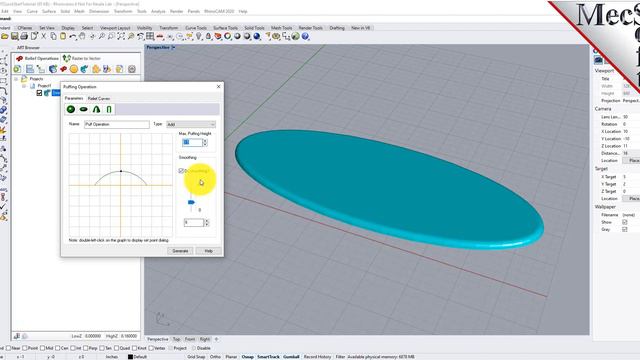Collapse the Projects tree node
The image size is (640, 360).
16,79
